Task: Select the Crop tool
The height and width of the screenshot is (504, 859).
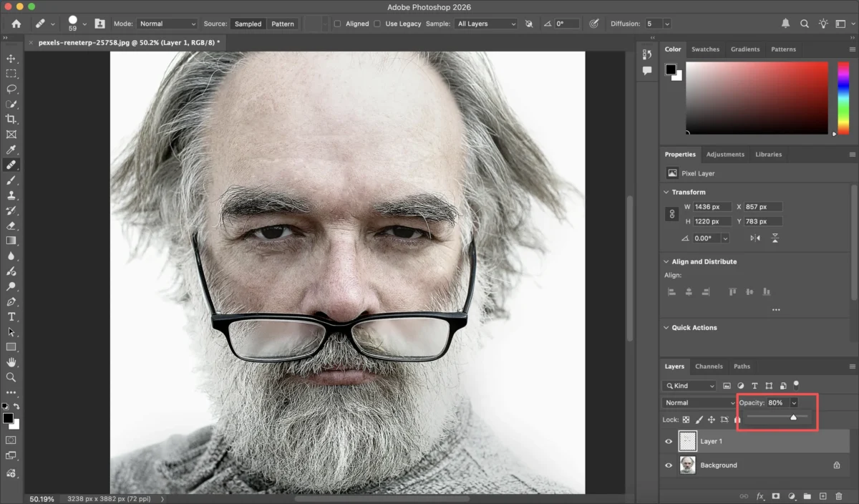Action: coord(11,119)
